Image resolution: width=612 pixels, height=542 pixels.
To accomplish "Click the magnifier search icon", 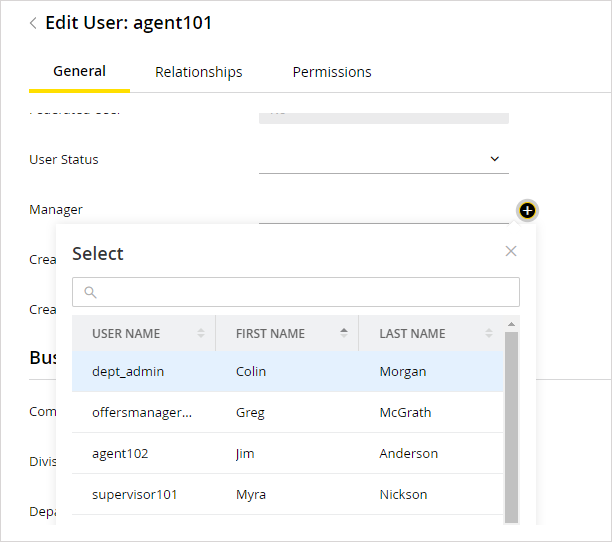I will pos(90,292).
